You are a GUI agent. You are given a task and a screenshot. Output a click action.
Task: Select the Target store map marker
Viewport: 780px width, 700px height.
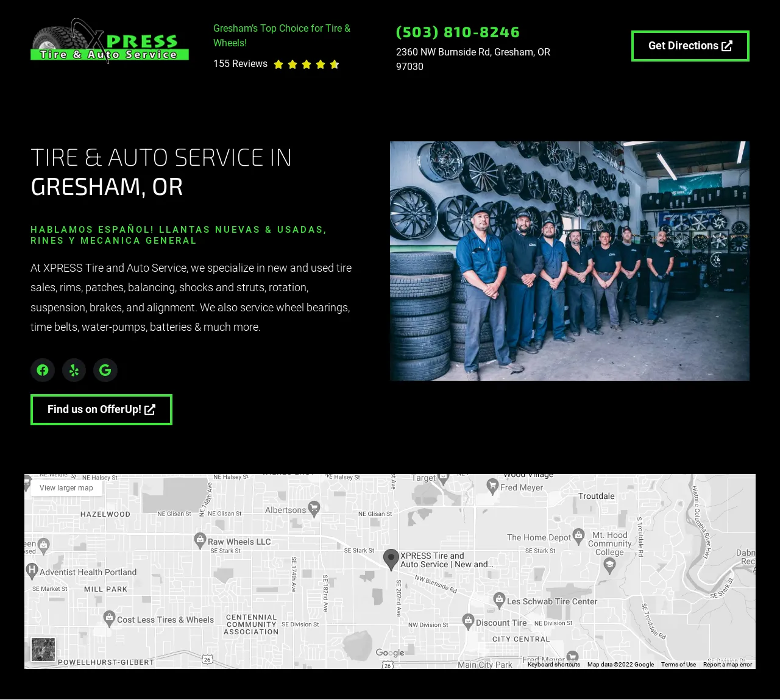(444, 479)
